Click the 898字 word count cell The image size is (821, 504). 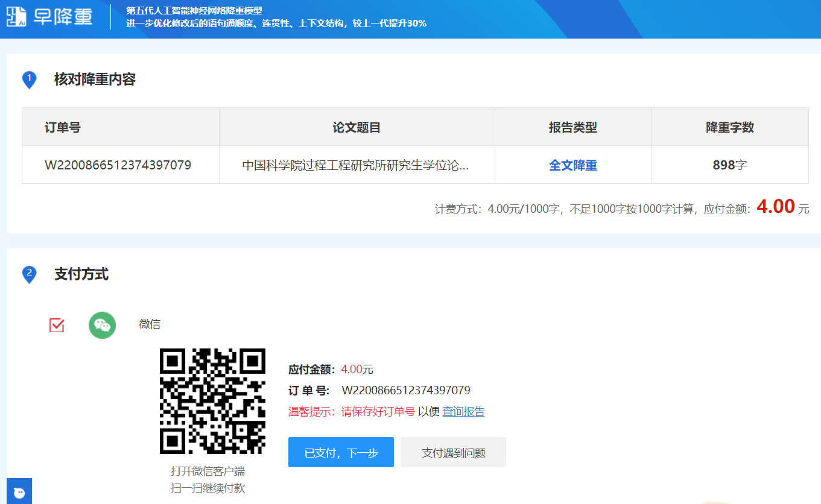[x=730, y=165]
